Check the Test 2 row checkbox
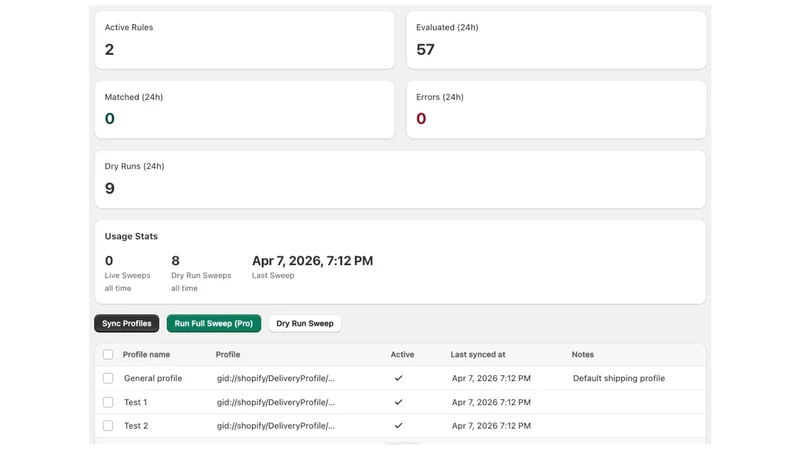The image size is (800, 450). tap(108, 426)
